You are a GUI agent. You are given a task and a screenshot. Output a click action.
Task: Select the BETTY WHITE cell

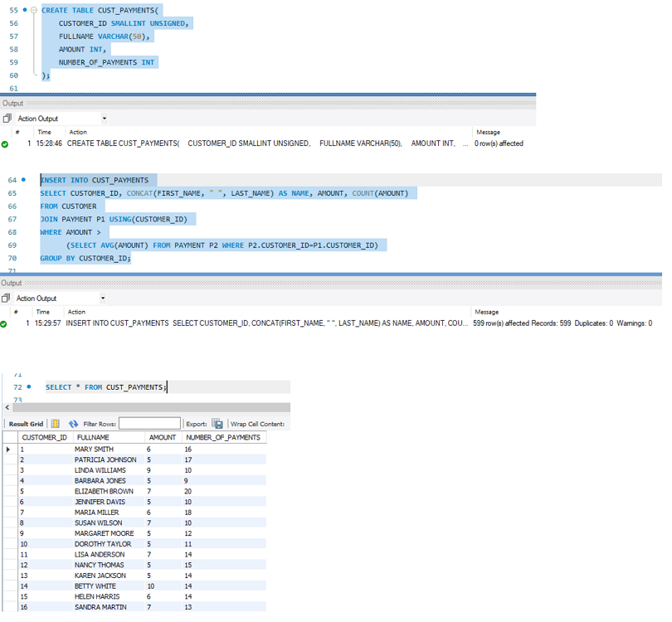click(x=109, y=586)
